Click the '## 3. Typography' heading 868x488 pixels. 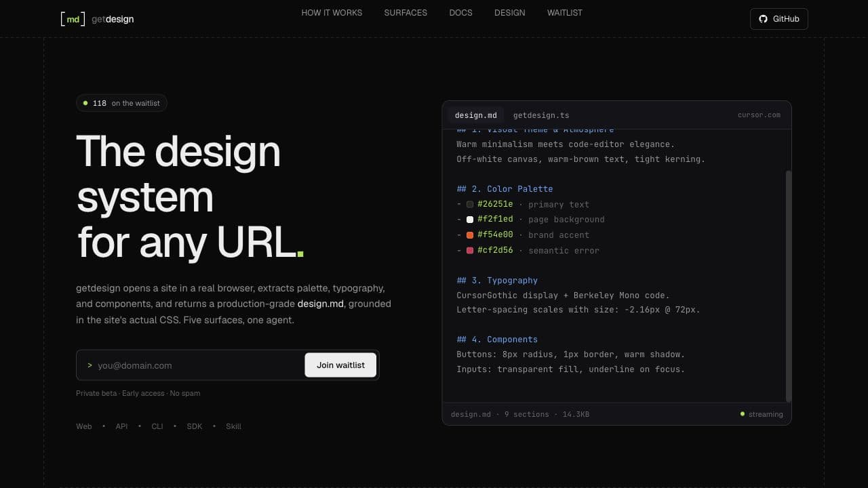click(497, 281)
